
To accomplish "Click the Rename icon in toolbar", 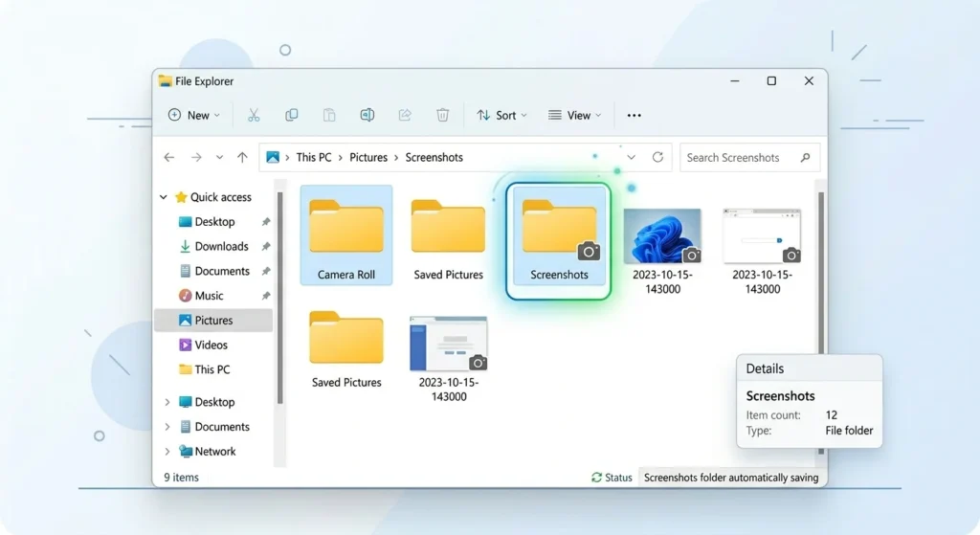I will pyautogui.click(x=367, y=115).
